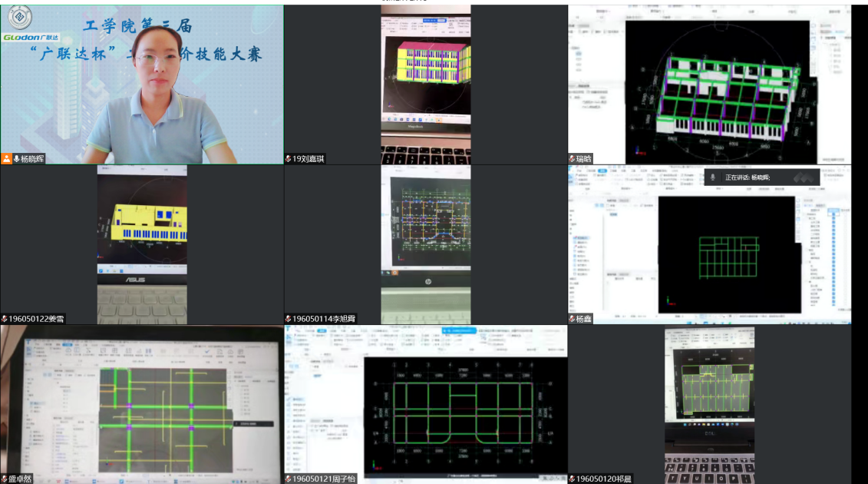Select 瑞晗's shared 3D frame model video
The image size is (868, 484).
coord(710,81)
